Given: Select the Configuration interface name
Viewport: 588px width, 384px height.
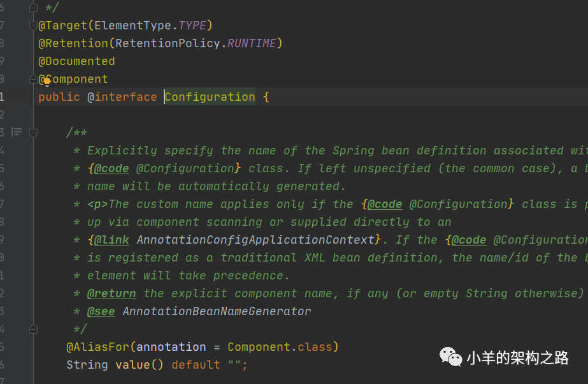Looking at the screenshot, I should pos(210,97).
